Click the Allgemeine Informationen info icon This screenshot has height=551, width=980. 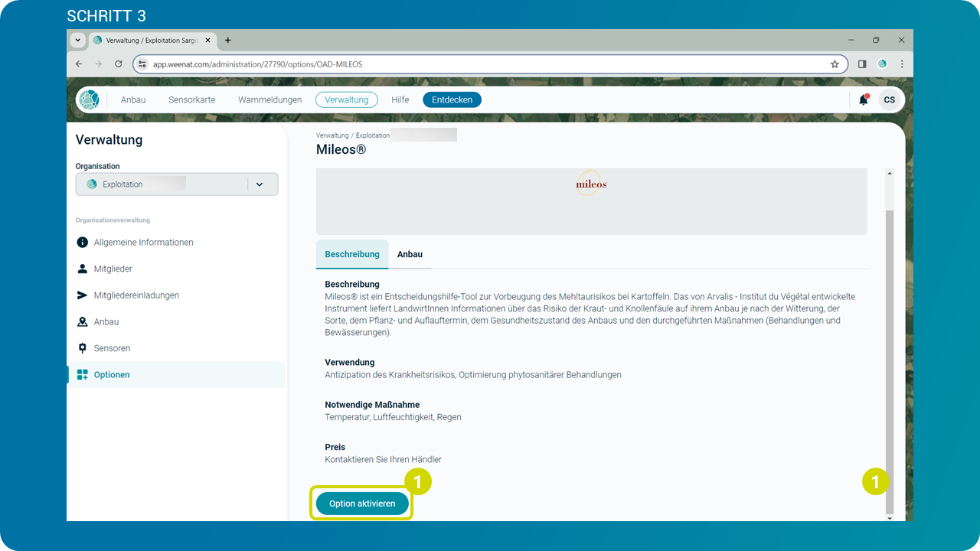tap(83, 243)
